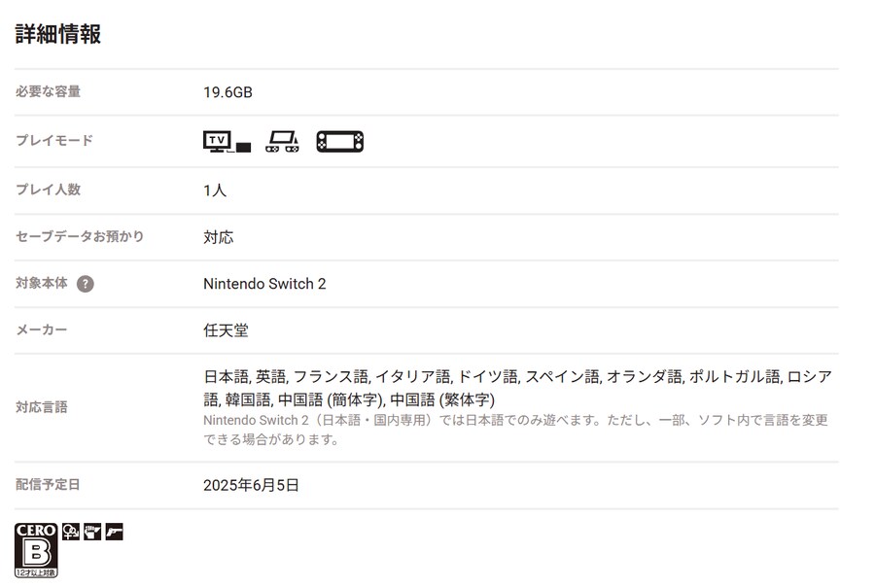Select the 1人 player count value
The width and height of the screenshot is (875, 588).
click(215, 190)
